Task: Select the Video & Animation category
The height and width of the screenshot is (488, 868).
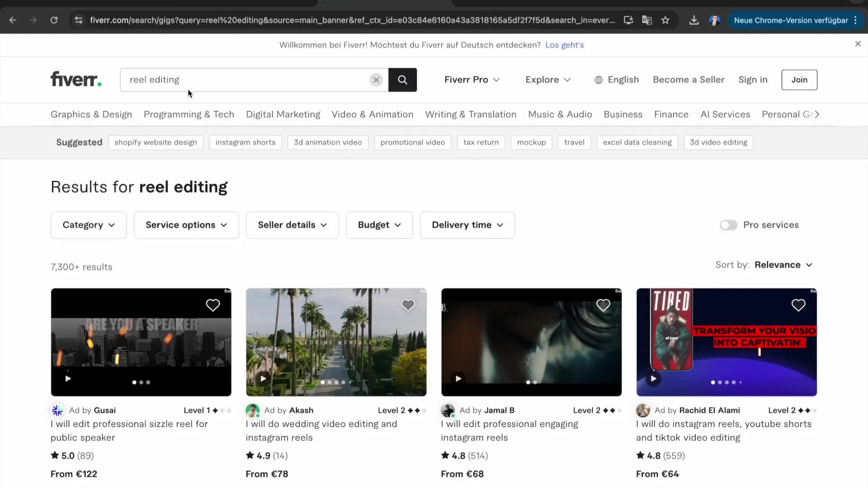Action: click(372, 114)
